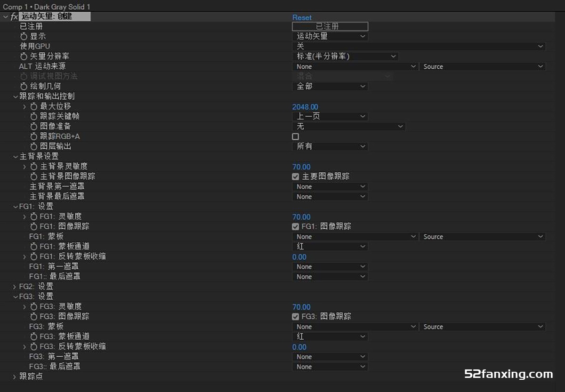Image resolution: width=565 pixels, height=392 pixels.
Task: Open the FG3: 蒙板通道 dropdown showing 红
Action: point(330,336)
